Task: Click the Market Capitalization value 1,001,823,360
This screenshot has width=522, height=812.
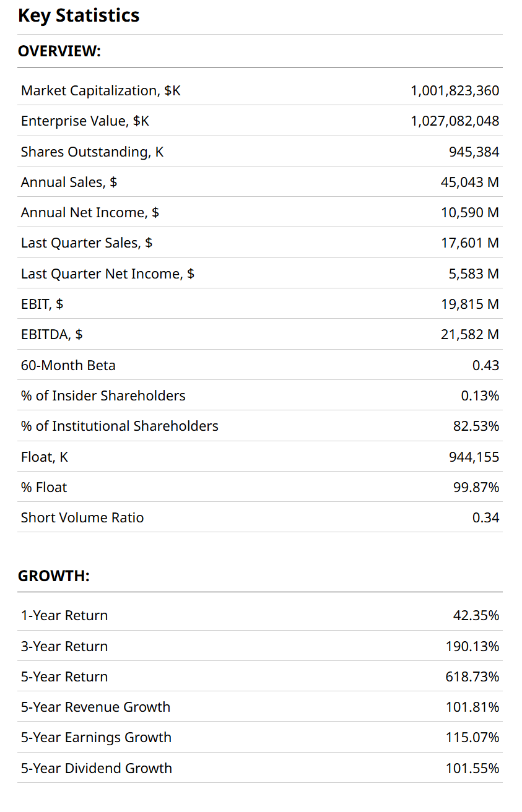Action: [455, 90]
